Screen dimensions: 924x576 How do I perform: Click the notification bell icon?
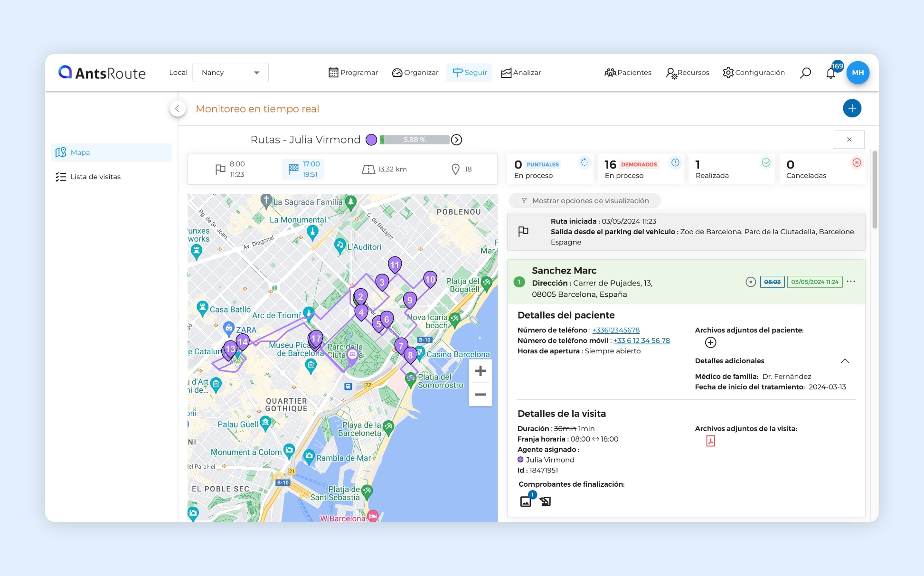click(830, 73)
